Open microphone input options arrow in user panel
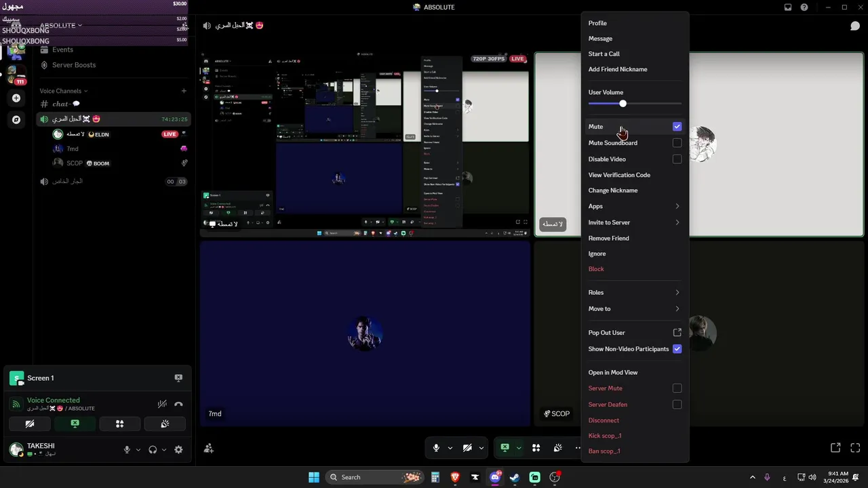The image size is (868, 488). pos(138,449)
